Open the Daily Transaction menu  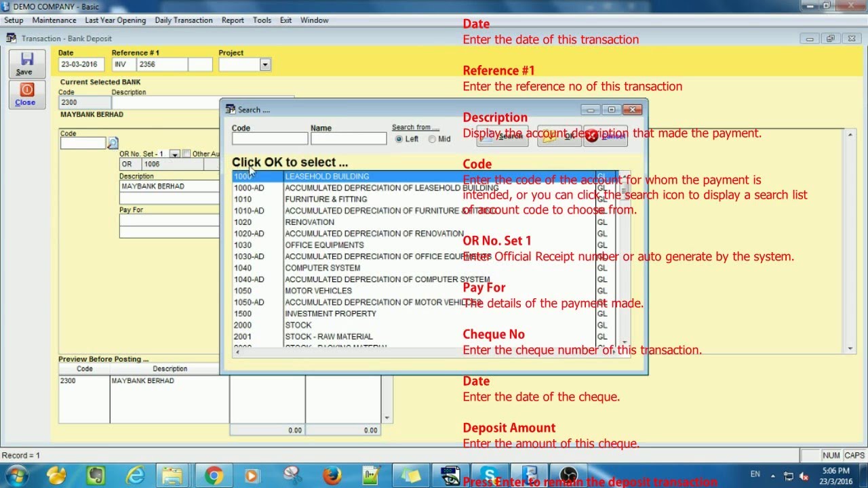click(184, 20)
